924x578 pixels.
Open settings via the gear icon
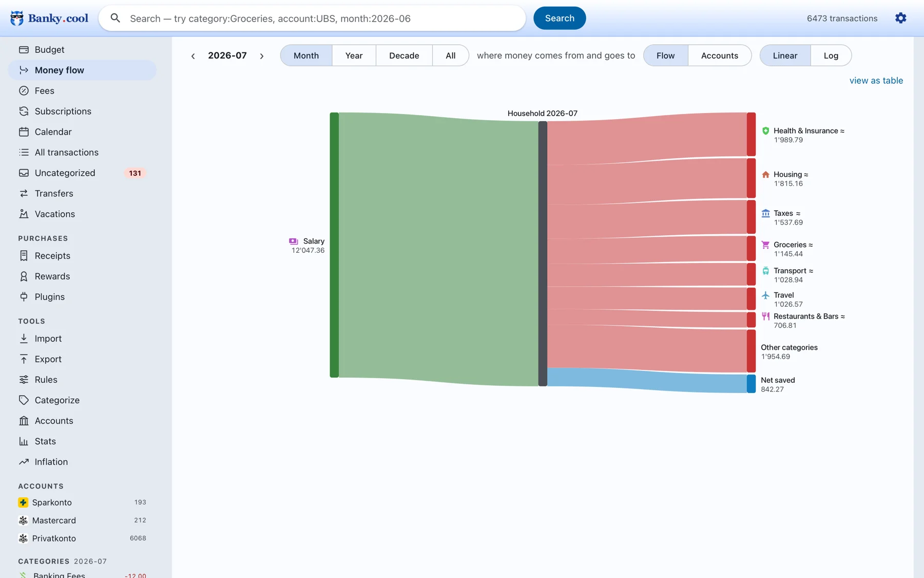(x=900, y=18)
